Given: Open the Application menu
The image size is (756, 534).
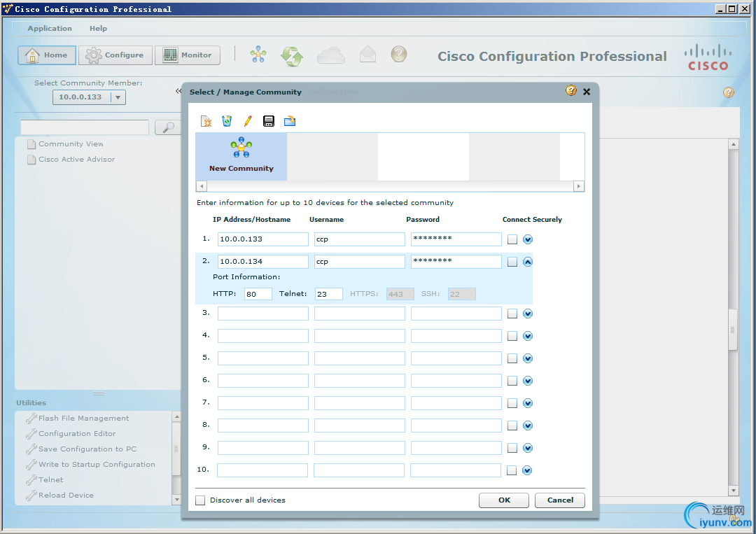Looking at the screenshot, I should click(x=50, y=29).
